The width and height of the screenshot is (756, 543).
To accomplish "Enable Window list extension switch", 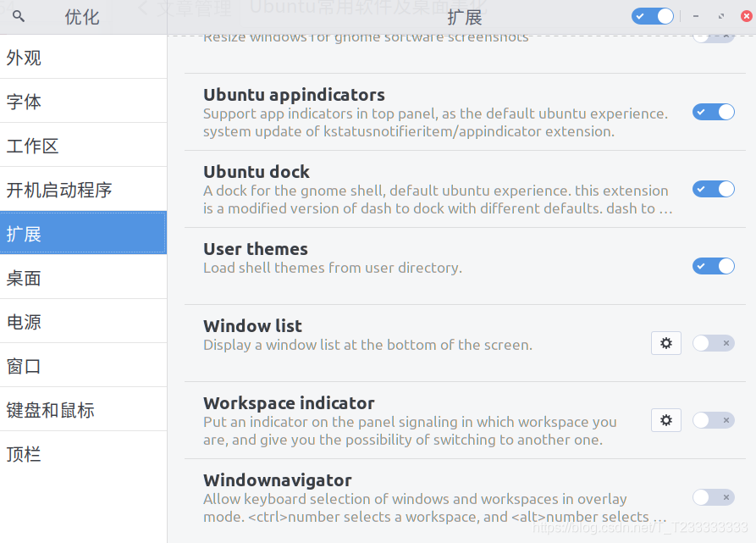I will 714,343.
